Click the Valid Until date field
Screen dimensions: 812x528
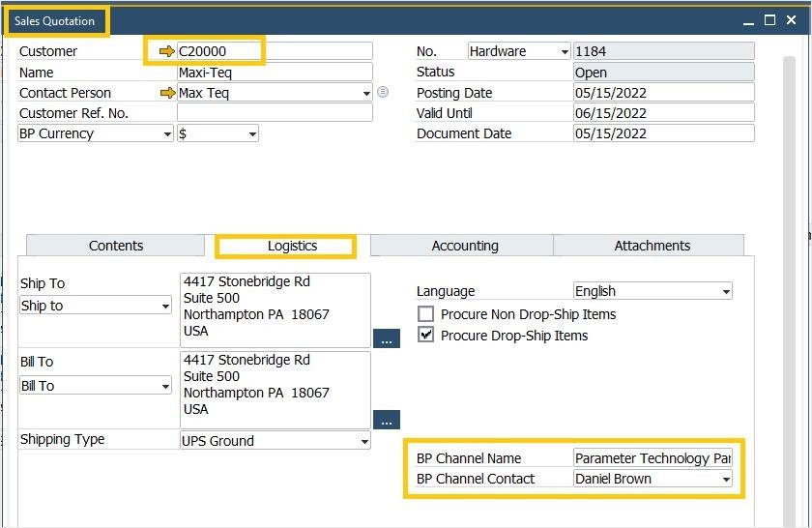(x=662, y=113)
